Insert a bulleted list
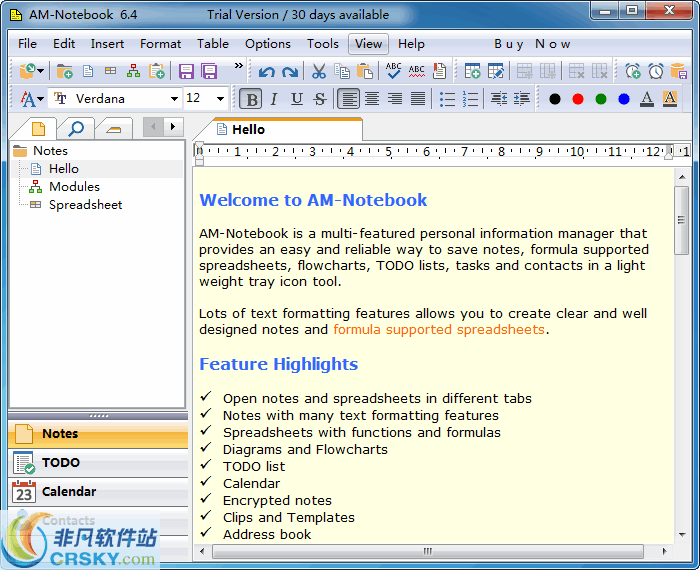700x570 pixels. [x=447, y=99]
